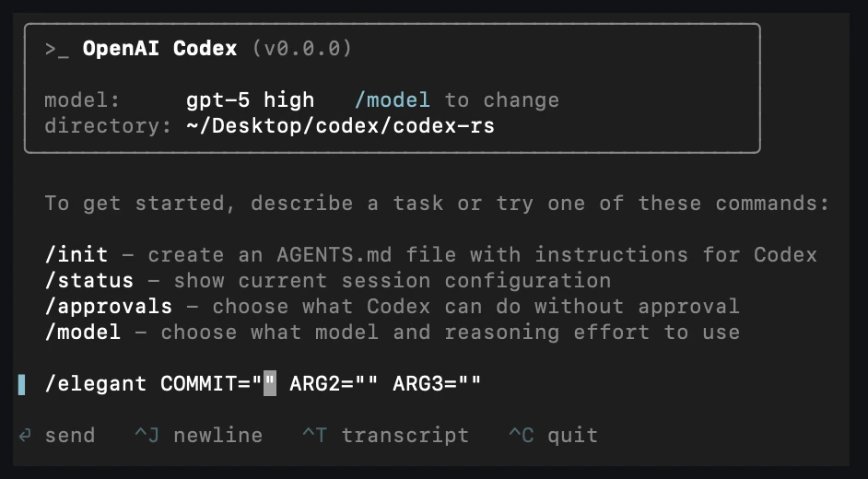The width and height of the screenshot is (868, 479).
Task: Click the gpt-5 high model value
Action: (250, 99)
